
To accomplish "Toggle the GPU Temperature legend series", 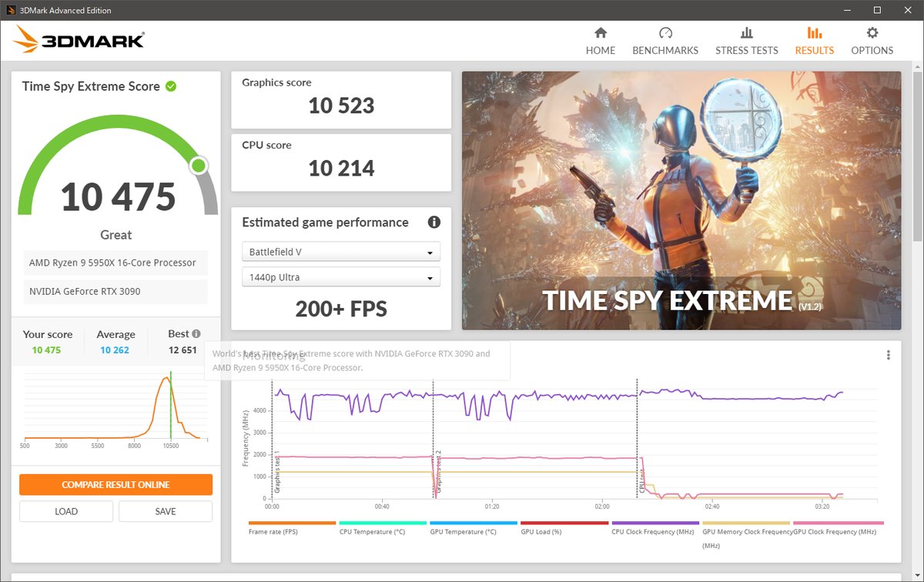I will pyautogui.click(x=474, y=528).
